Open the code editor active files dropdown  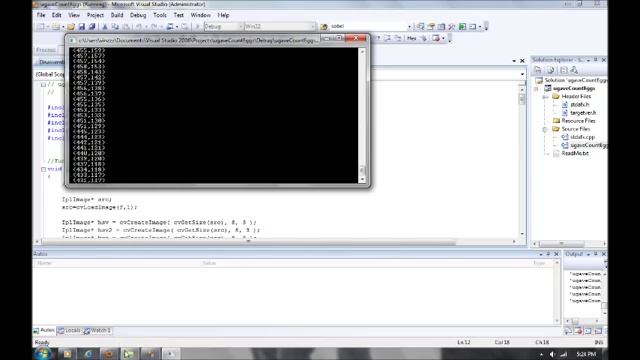point(514,61)
